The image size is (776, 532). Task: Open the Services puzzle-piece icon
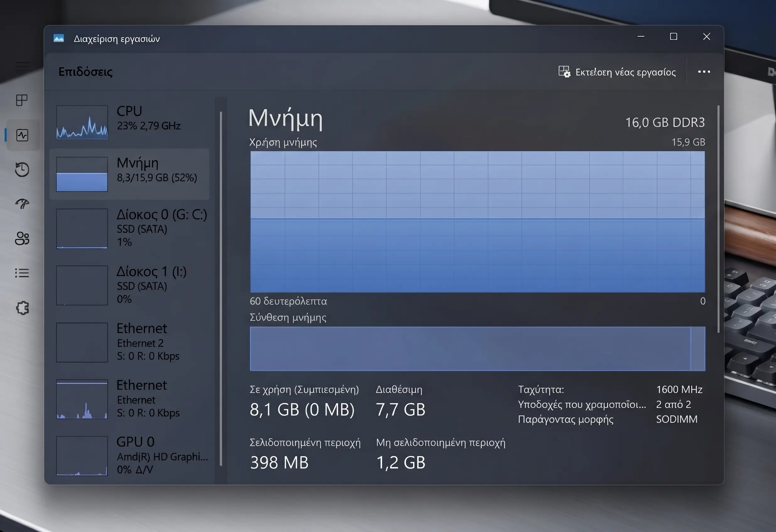tap(22, 308)
